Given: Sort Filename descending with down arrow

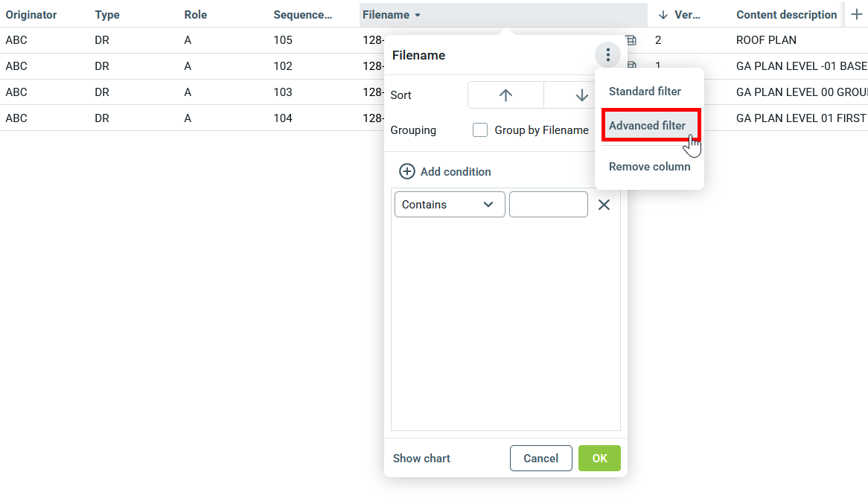Looking at the screenshot, I should pyautogui.click(x=581, y=95).
